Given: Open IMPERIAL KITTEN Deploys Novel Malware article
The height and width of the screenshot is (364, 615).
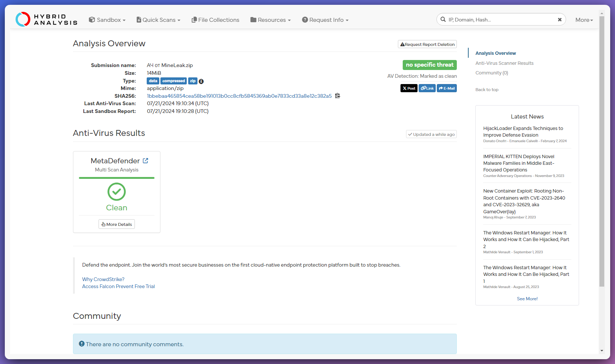Looking at the screenshot, I should 519,163.
